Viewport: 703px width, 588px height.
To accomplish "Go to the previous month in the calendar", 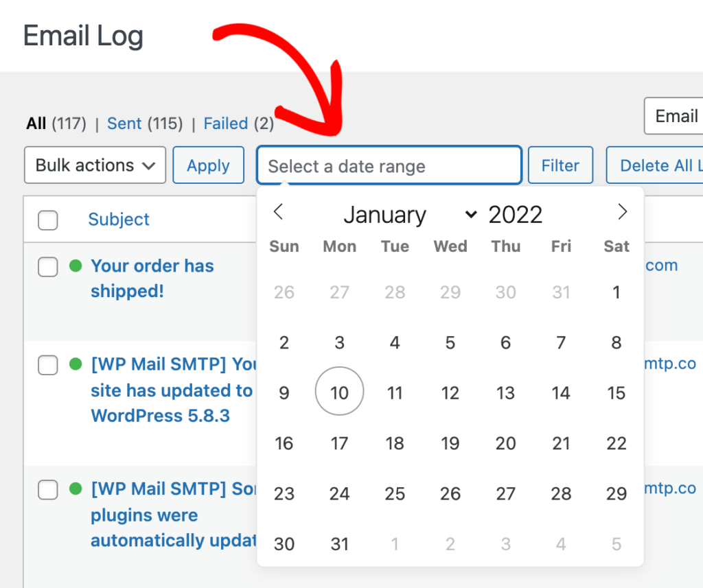I will coord(278,212).
